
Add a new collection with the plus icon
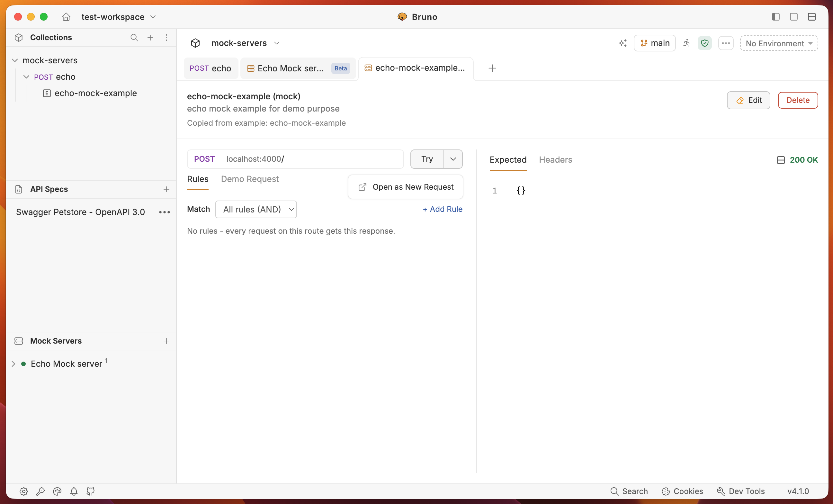[x=150, y=38]
